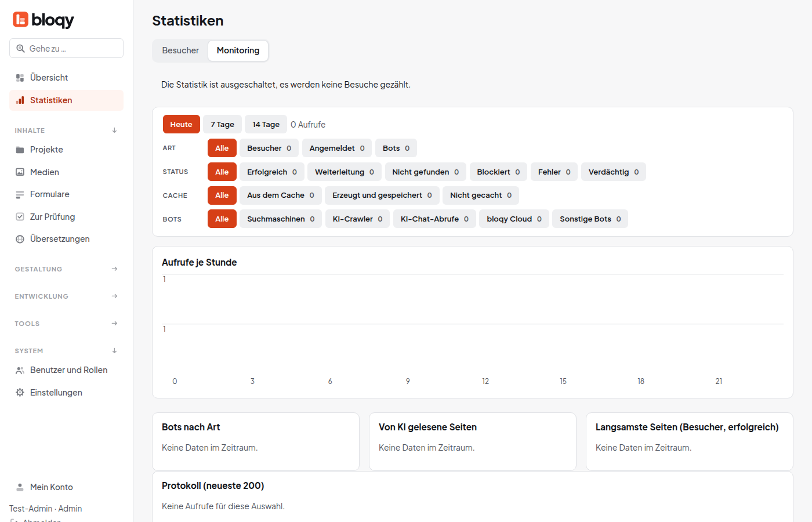This screenshot has height=522, width=812.
Task: Open Übersicht via its dashboard icon
Action: (20, 78)
